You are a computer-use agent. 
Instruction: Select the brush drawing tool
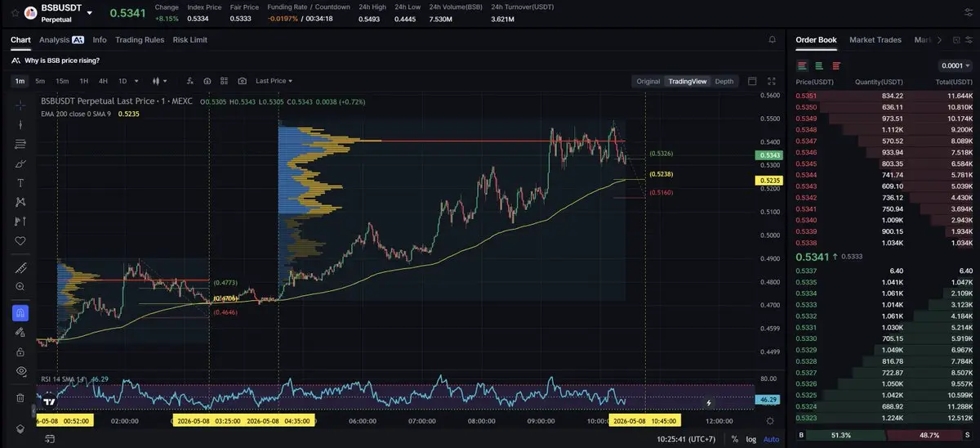tap(20, 164)
